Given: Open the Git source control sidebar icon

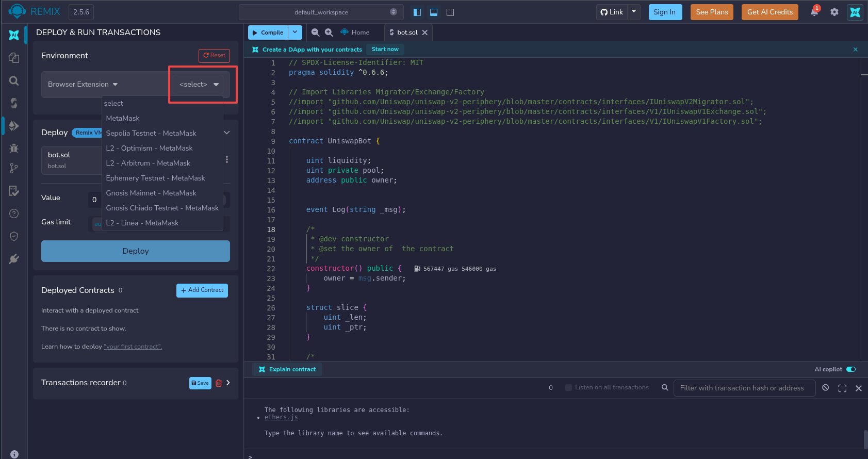Looking at the screenshot, I should point(14,168).
